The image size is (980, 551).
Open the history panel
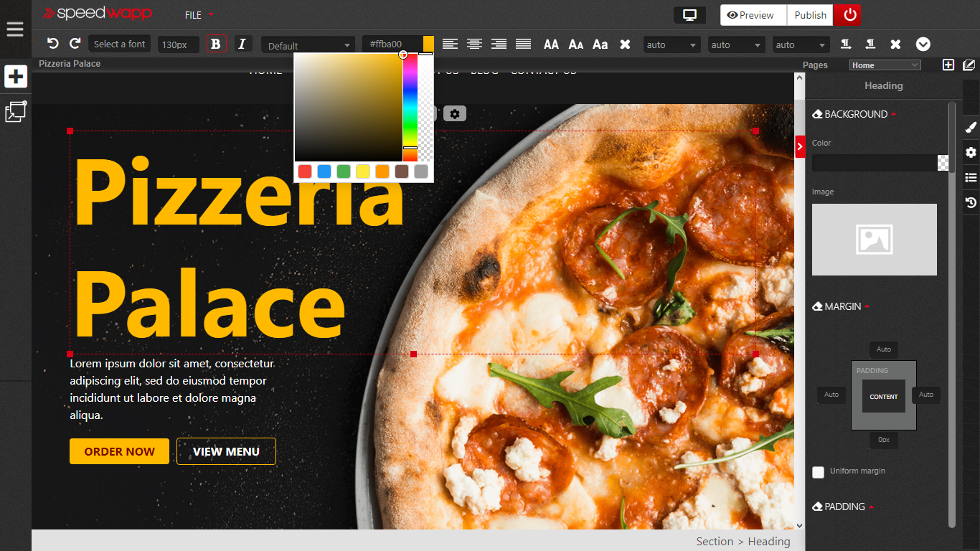(x=971, y=202)
